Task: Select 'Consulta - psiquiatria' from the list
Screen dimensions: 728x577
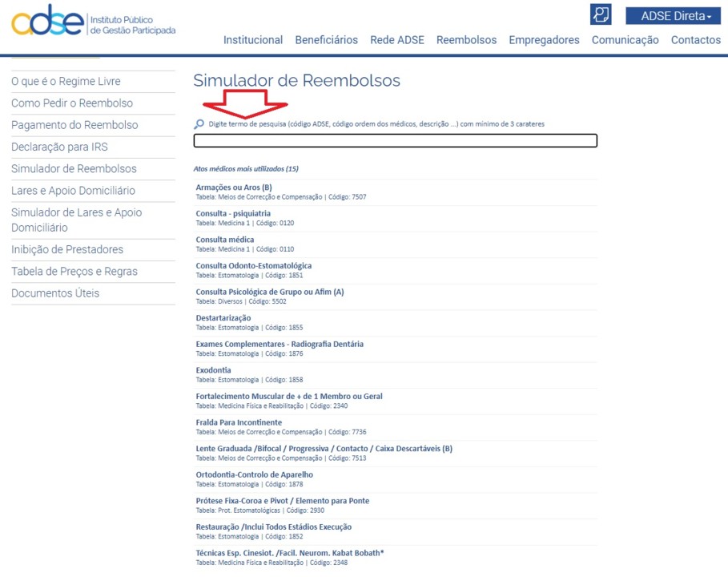Action: (233, 214)
